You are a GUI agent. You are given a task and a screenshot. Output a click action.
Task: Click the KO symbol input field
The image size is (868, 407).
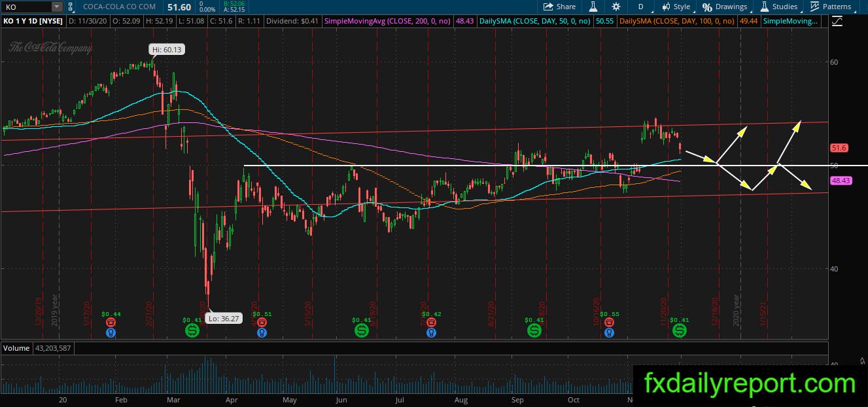click(26, 7)
